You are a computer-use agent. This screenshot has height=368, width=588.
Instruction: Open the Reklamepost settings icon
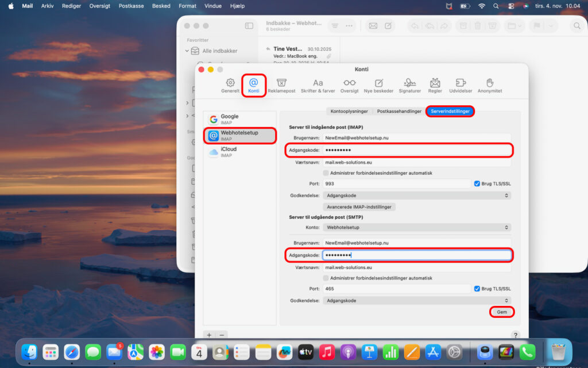coord(281,85)
